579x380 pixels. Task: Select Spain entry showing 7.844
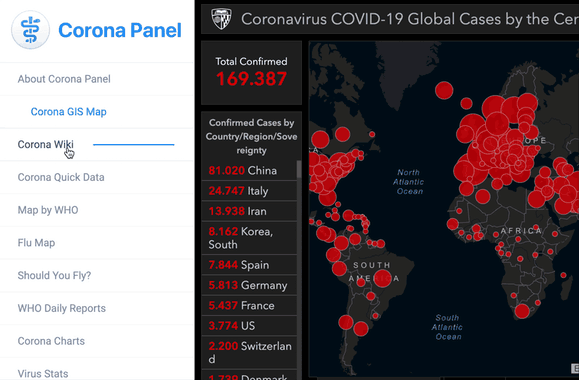pos(249,265)
